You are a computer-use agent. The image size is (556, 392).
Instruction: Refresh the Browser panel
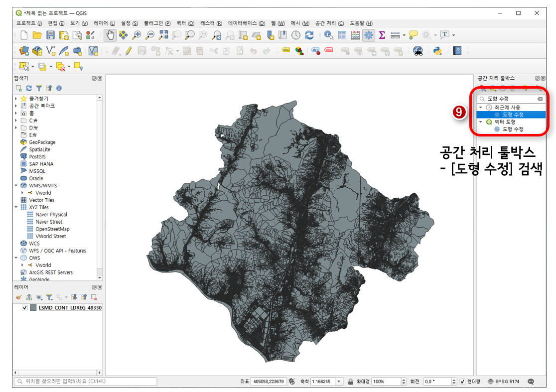29,88
